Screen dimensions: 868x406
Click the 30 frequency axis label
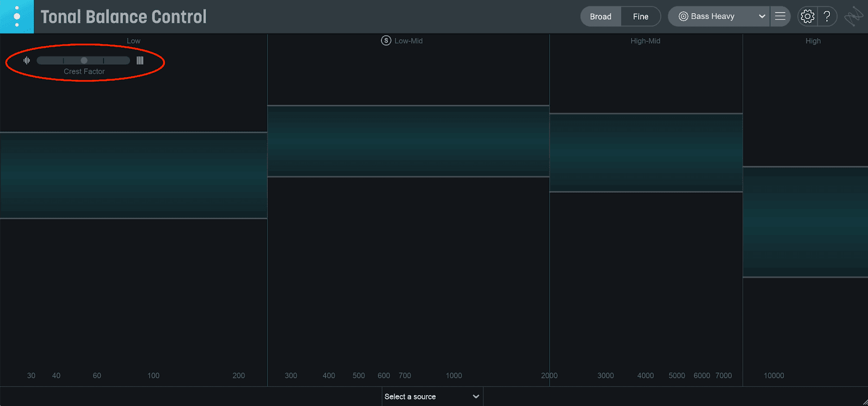[x=31, y=376]
